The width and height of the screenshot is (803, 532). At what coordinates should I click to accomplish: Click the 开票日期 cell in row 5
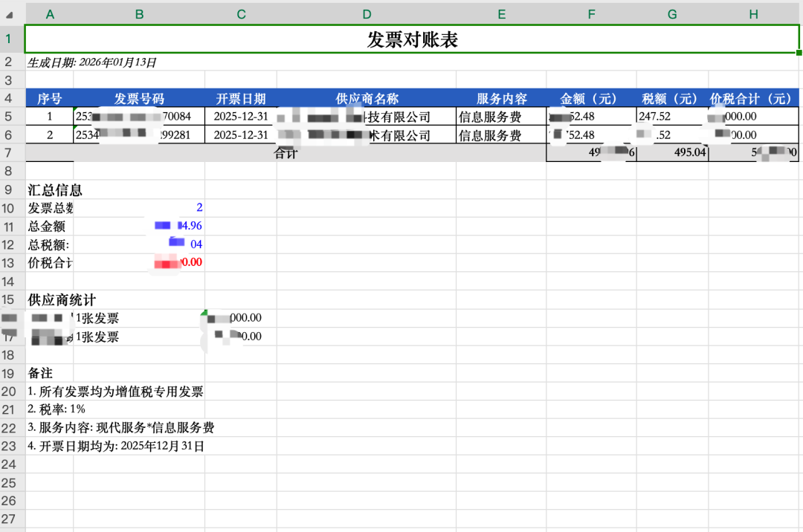(241, 117)
